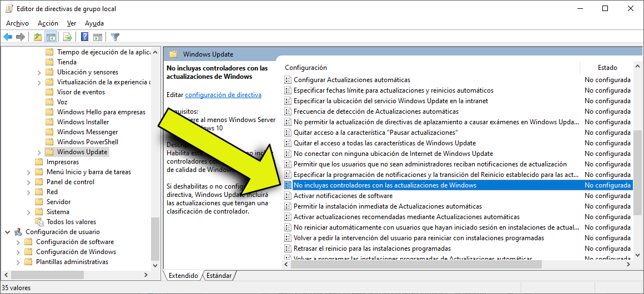
Task: Select Windows Hello para empresas in tree
Action: (101, 112)
